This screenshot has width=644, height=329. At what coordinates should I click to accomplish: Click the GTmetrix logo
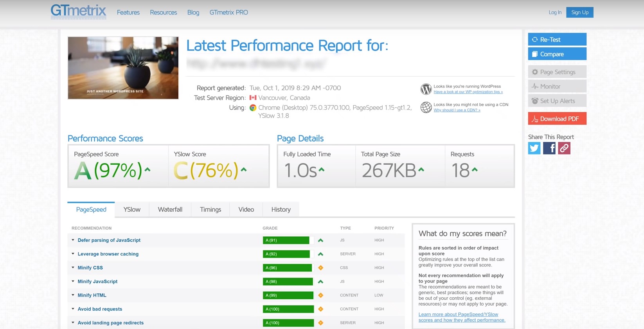78,12
